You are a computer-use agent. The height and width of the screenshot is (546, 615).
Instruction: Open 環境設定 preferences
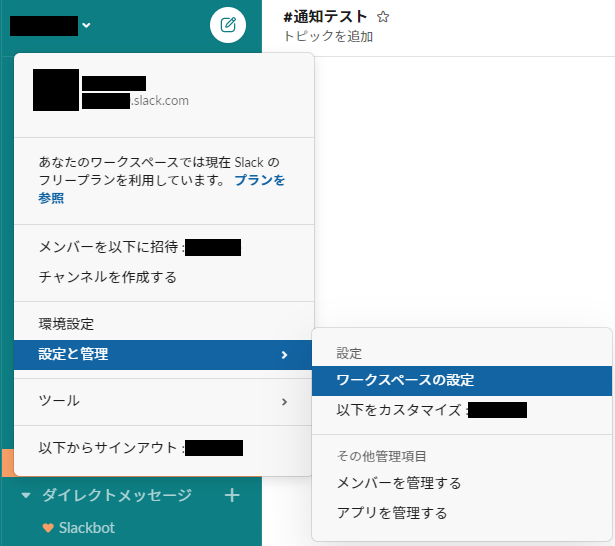tap(164, 324)
